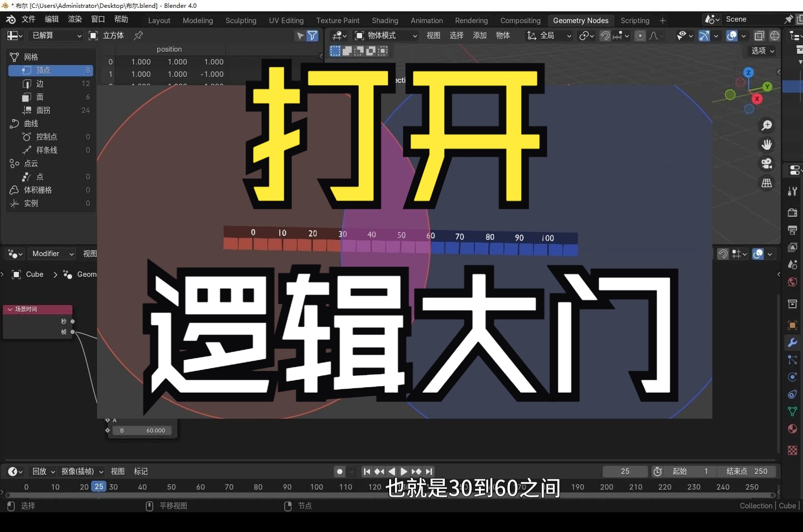The height and width of the screenshot is (532, 803).
Task: Open the 编辑 menu
Action: 52,19
